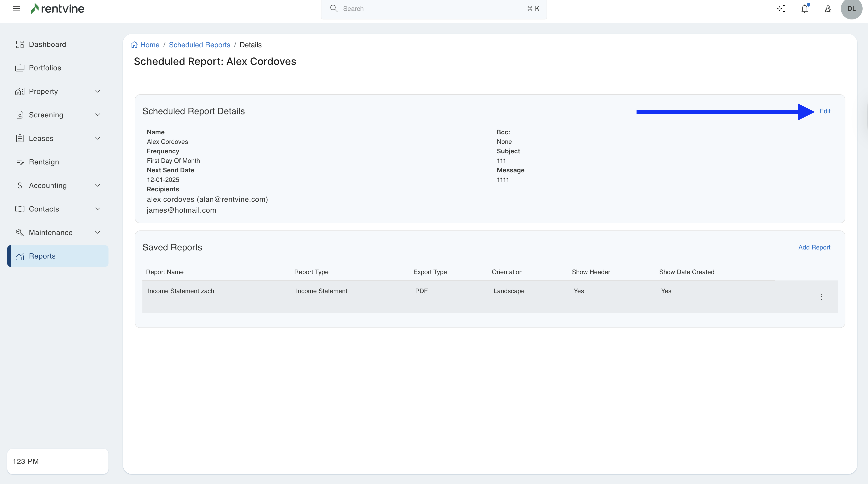Click the rocket icon in header
Screen dimensions: 868x484
point(828,9)
